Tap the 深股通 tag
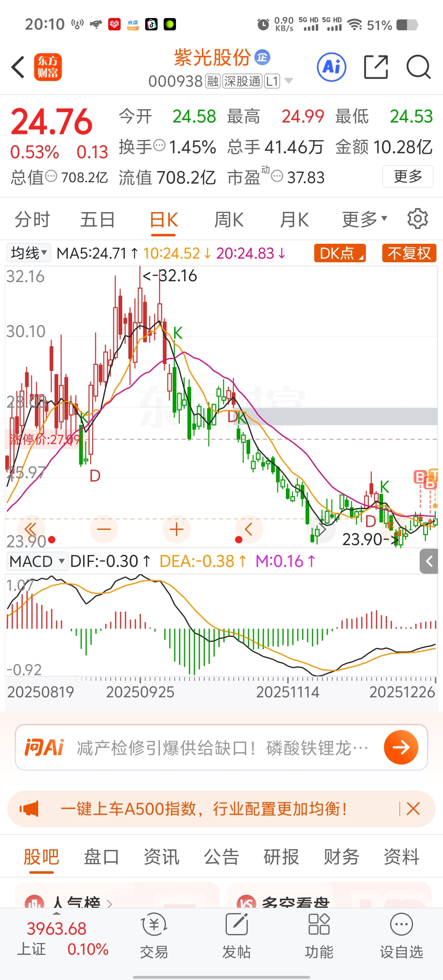The width and height of the screenshot is (443, 980). coord(242,81)
